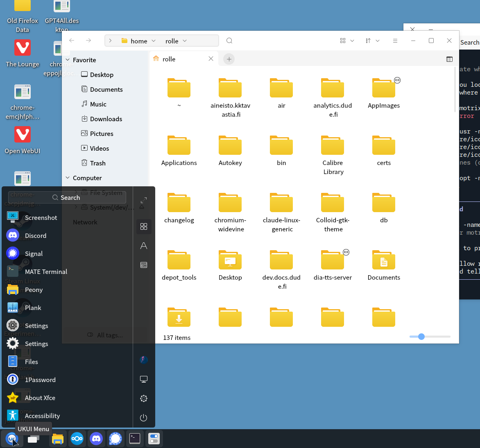Open the sort order dropdown
The image size is (480, 448).
coord(372,41)
